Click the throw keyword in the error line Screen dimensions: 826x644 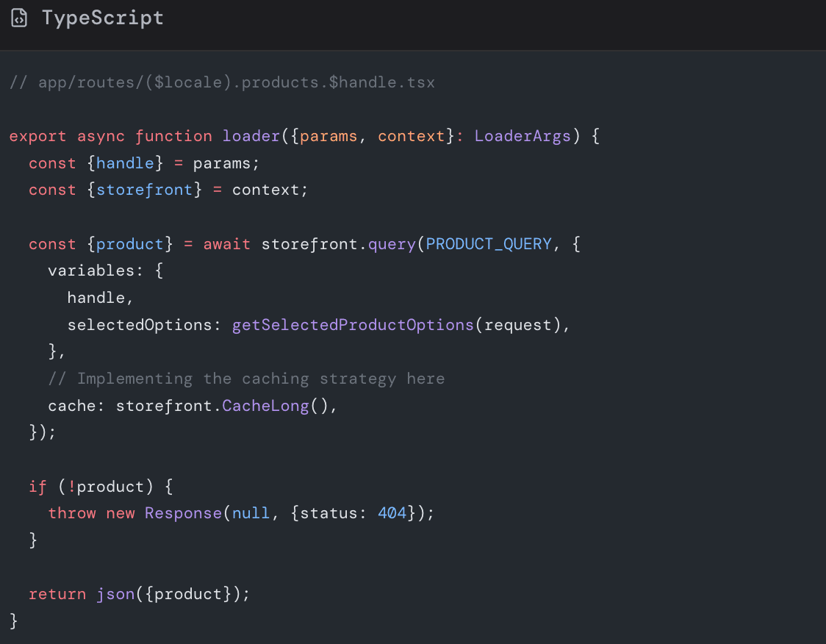(x=72, y=512)
